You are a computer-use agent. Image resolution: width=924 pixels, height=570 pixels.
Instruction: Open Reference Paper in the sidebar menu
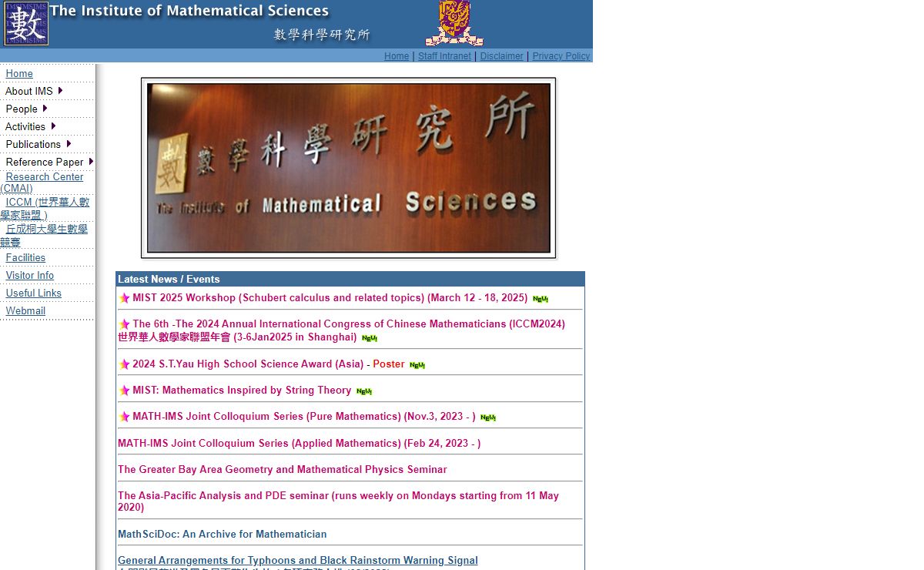[x=45, y=162]
